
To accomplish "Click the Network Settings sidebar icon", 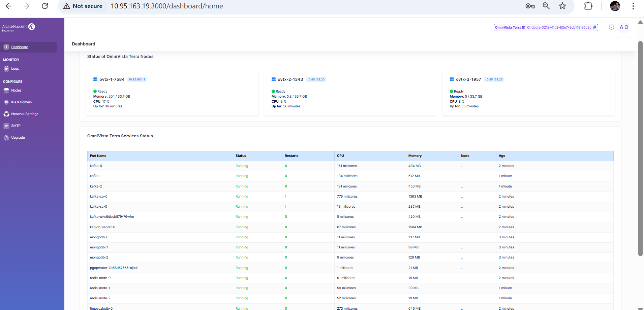I will click(x=6, y=114).
